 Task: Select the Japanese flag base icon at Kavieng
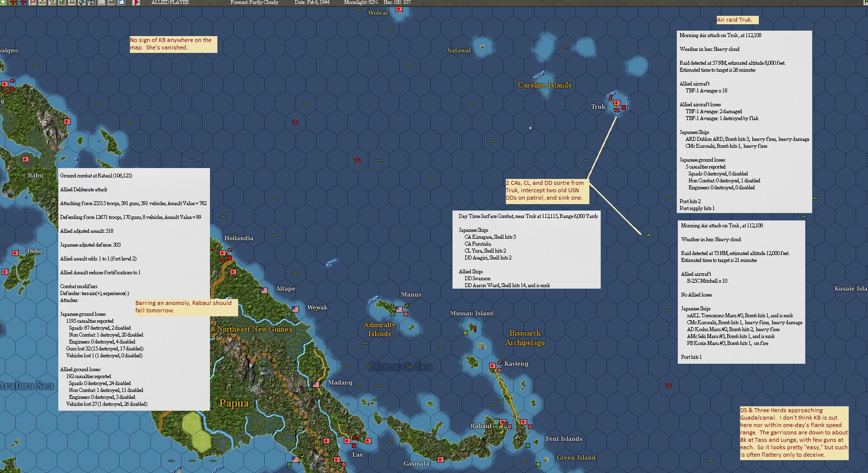click(493, 366)
